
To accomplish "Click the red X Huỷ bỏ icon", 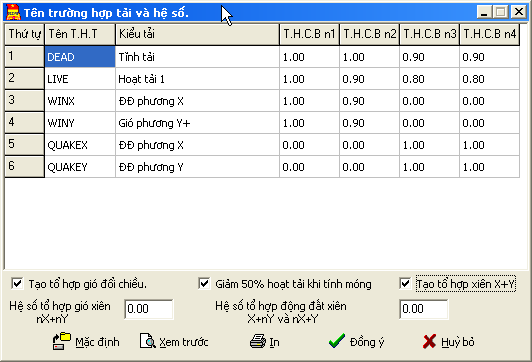I will 430,342.
